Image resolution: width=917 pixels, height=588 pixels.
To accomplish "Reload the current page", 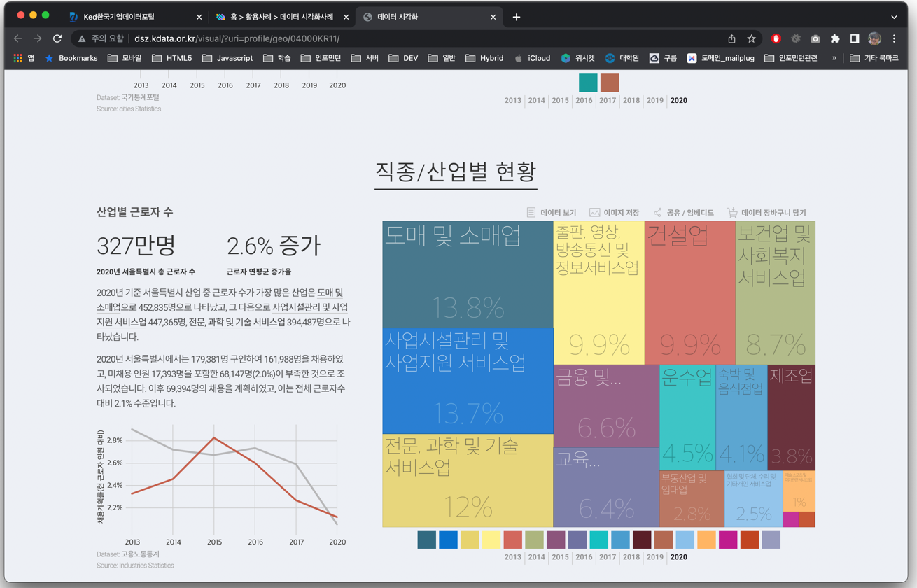I will pos(57,38).
